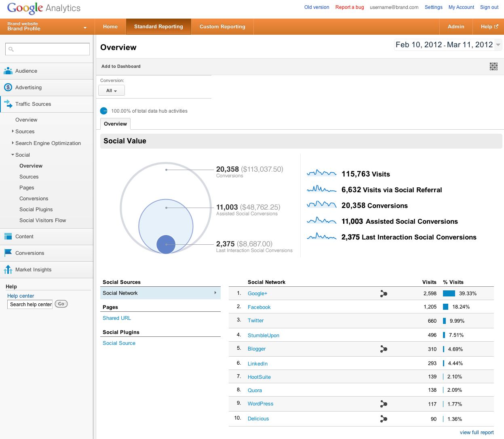The image size is (504, 439).
Task: Click Google+ 39.33% visits bar
Action: (449, 294)
